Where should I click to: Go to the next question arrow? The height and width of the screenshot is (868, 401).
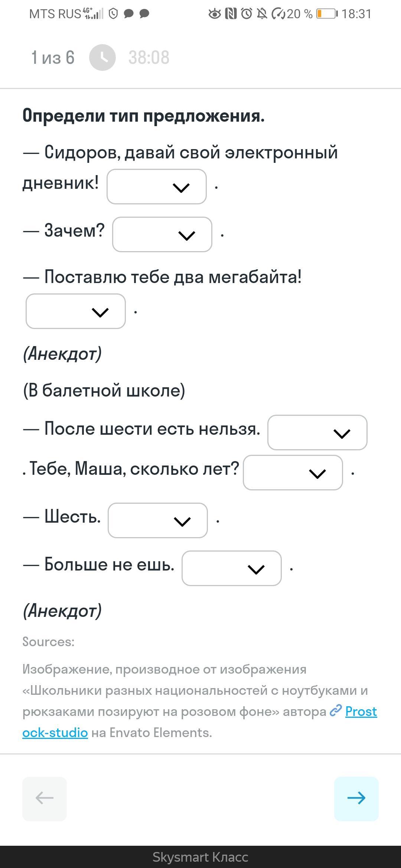[356, 798]
